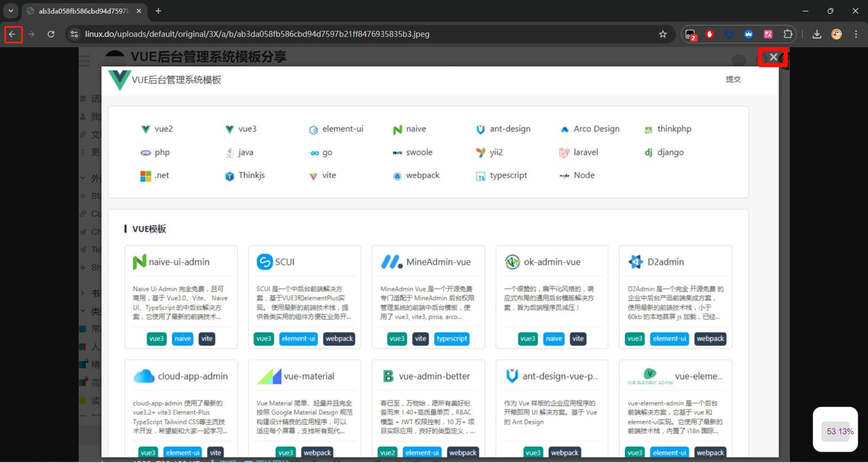The width and height of the screenshot is (868, 463).
Task: Choose the swoole filter tag
Action: pos(412,152)
